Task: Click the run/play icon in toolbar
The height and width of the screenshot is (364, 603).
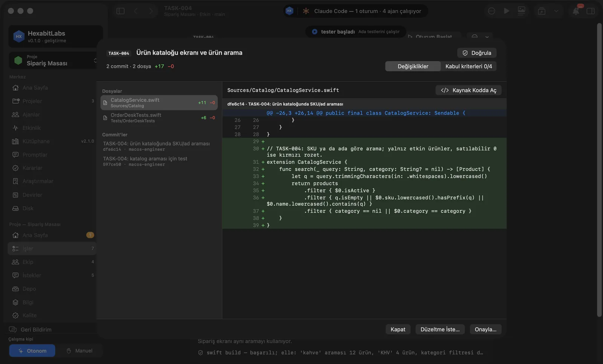Action: click(507, 11)
